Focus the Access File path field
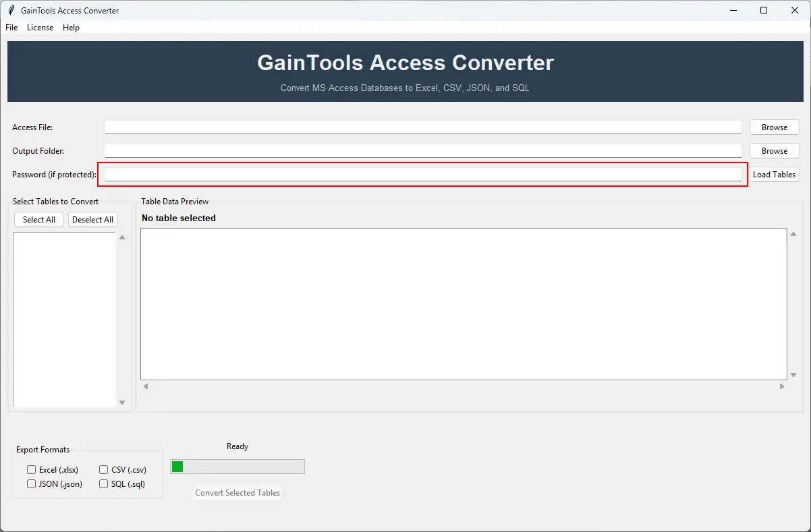Viewport: 811px width, 532px height. coord(423,127)
